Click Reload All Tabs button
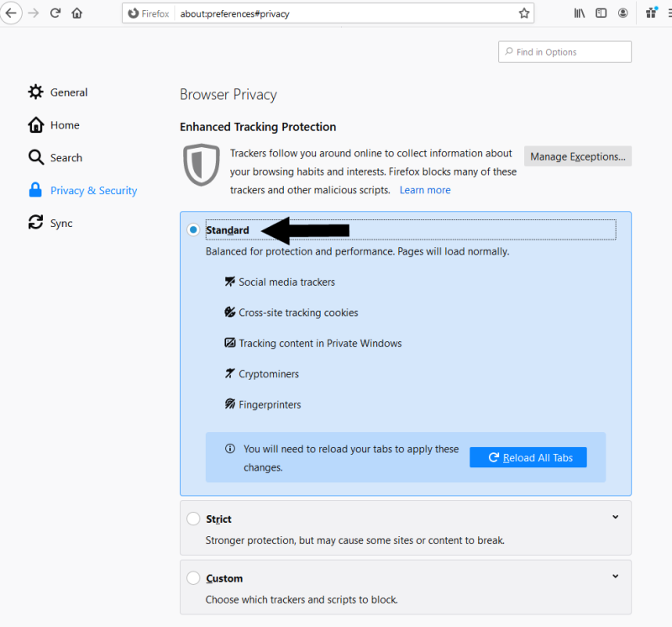This screenshot has width=672, height=627. pos(528,457)
